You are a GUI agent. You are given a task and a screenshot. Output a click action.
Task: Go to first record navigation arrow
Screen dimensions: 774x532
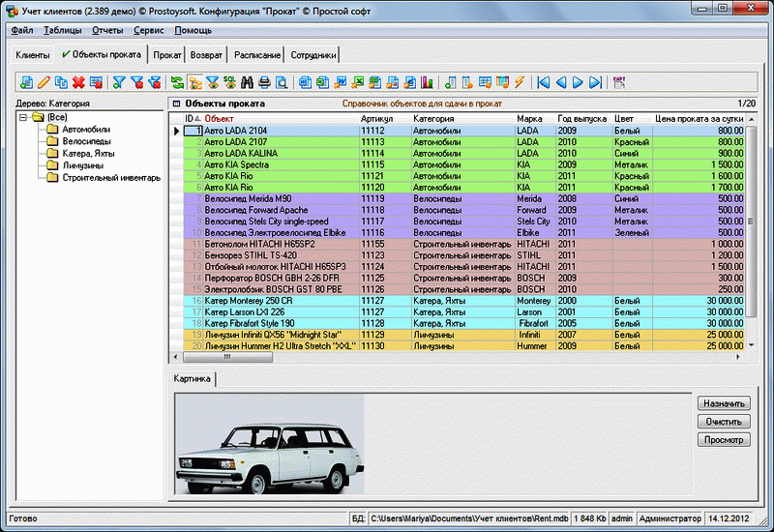(x=543, y=82)
